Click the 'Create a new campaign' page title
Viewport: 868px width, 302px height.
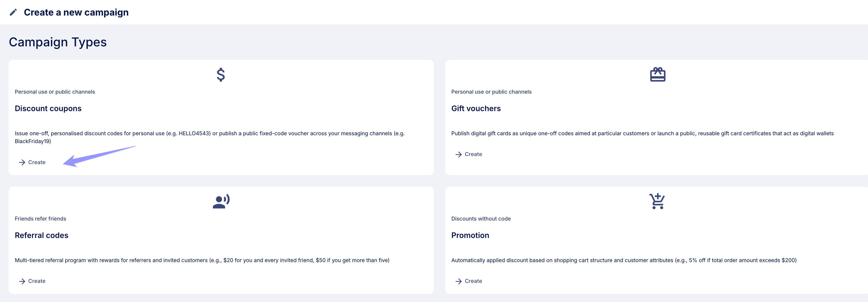76,12
